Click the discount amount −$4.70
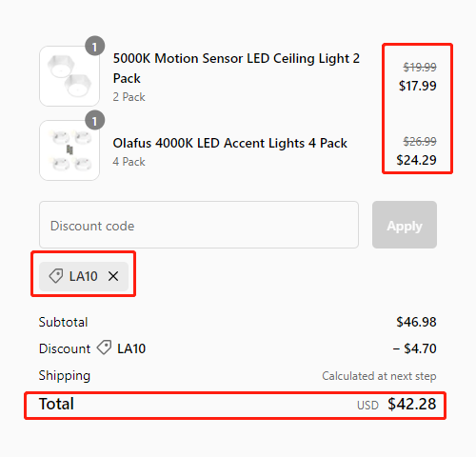The height and width of the screenshot is (457, 476). click(x=414, y=348)
